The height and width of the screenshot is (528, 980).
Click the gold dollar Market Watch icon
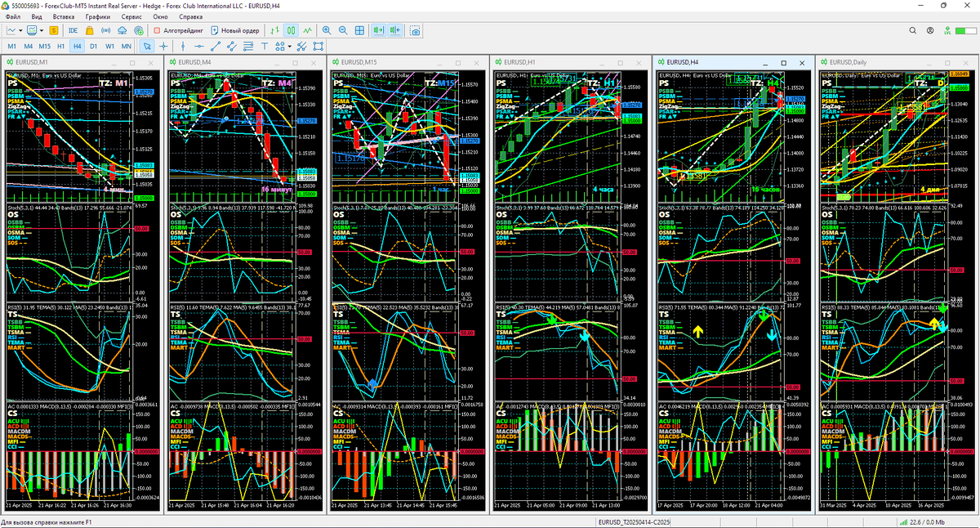54,30
